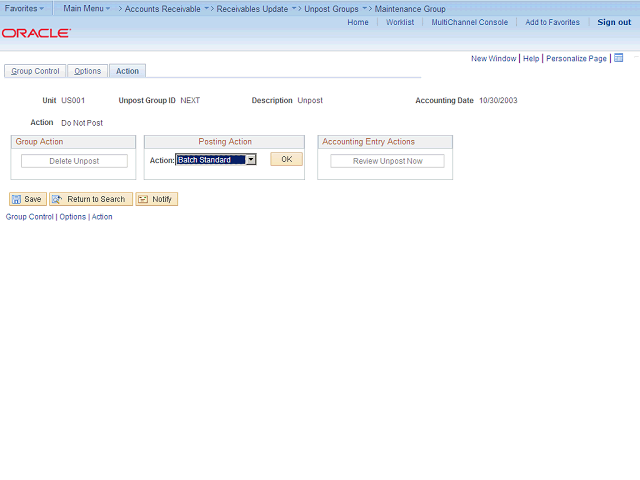The height and width of the screenshot is (480, 640).
Task: Click the Accounting Date 10/30/2003
Action: (498, 100)
